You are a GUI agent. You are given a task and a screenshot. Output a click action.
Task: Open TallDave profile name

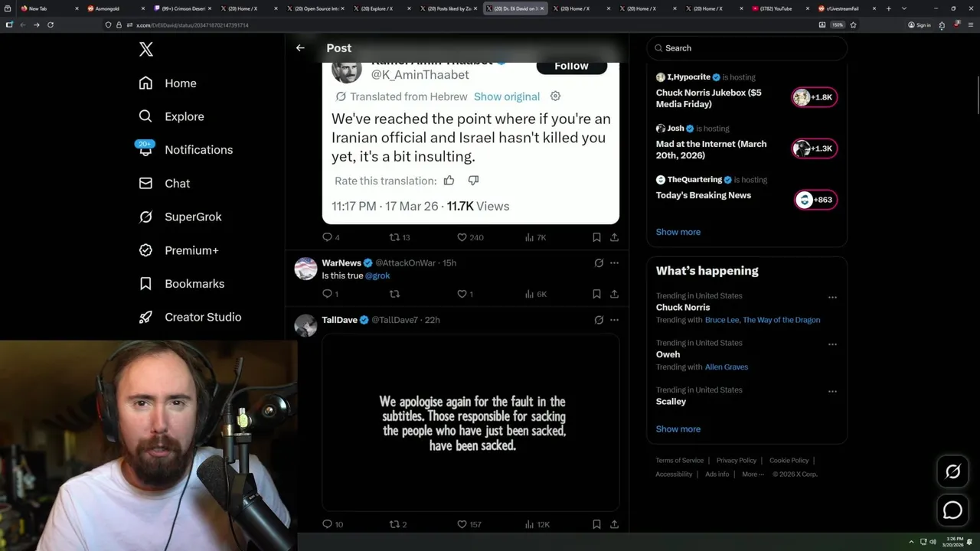point(339,320)
